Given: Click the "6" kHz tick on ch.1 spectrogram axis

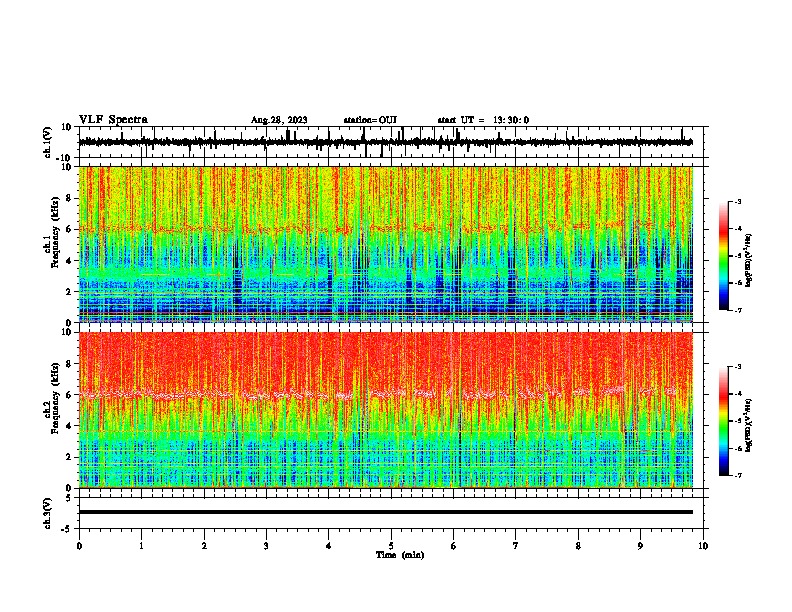Looking at the screenshot, I should 70,229.
